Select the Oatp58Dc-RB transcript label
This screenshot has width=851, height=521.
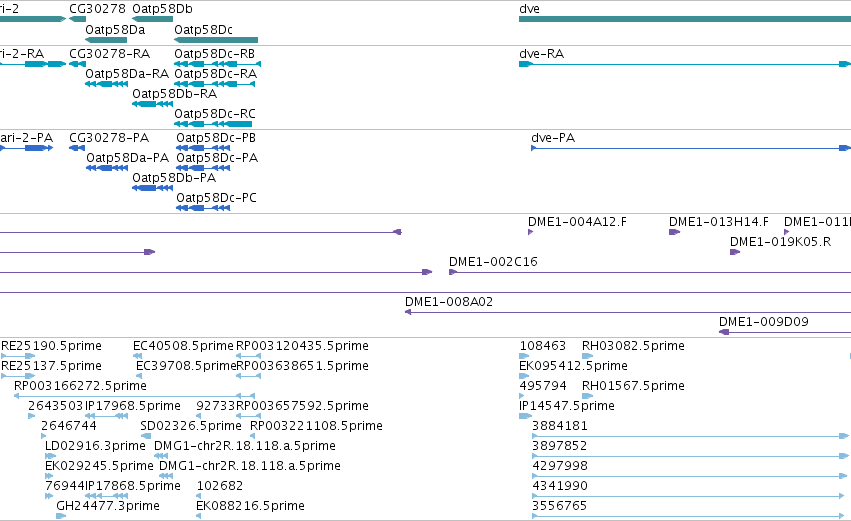coord(214,54)
